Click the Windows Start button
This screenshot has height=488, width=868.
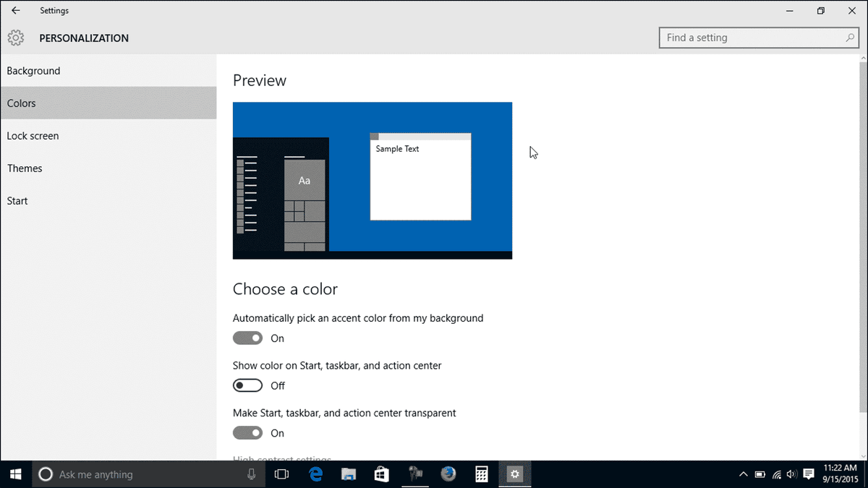coord(16,474)
